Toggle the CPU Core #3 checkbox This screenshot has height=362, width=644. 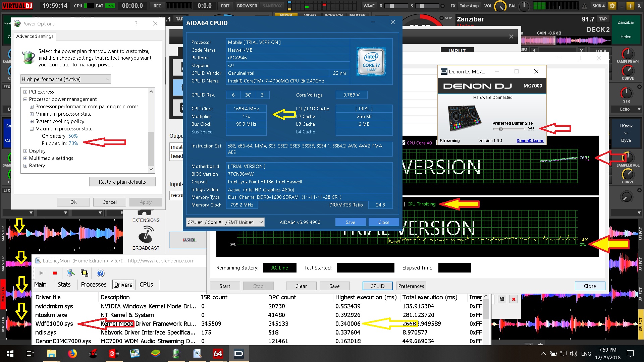click(x=404, y=143)
